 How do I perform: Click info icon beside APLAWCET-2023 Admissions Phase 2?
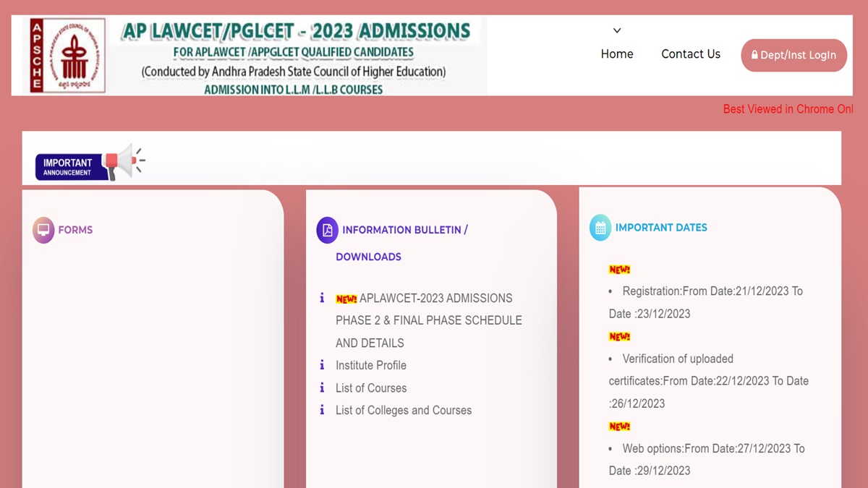point(322,298)
